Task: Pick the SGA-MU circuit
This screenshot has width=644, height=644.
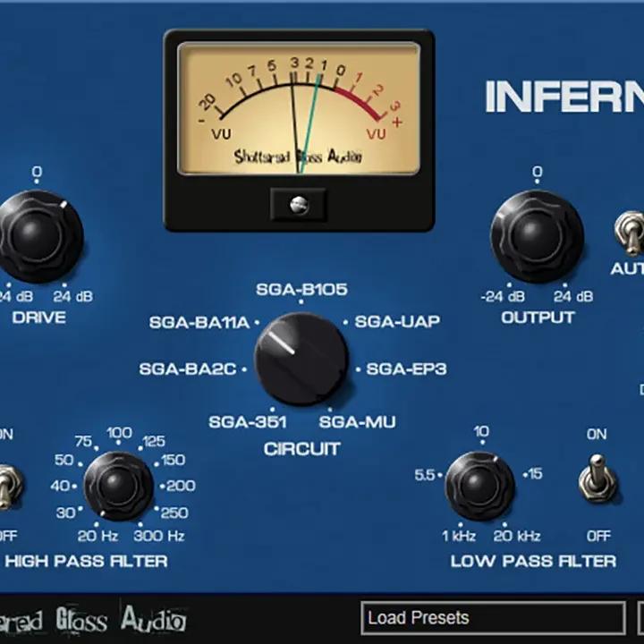Action: pos(357,422)
